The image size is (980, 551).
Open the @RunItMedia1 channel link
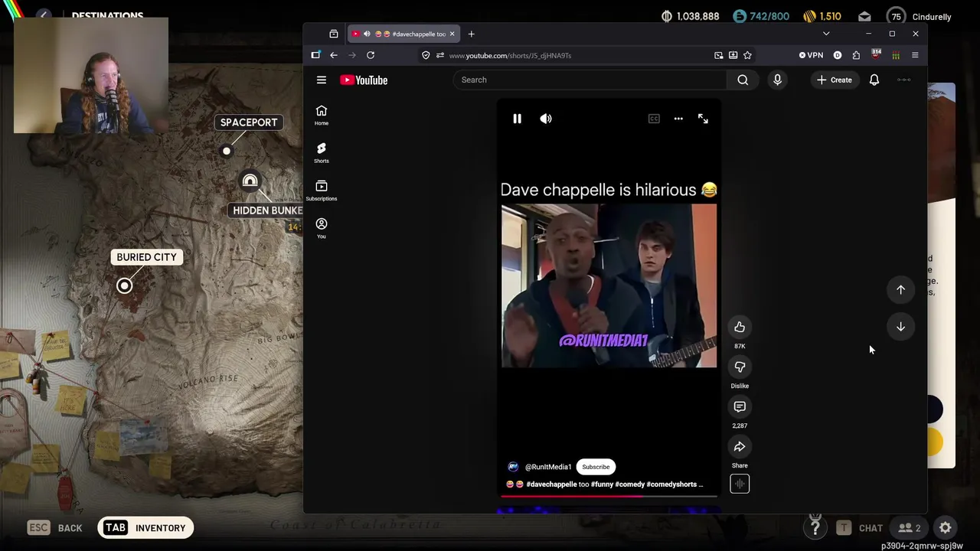point(548,467)
